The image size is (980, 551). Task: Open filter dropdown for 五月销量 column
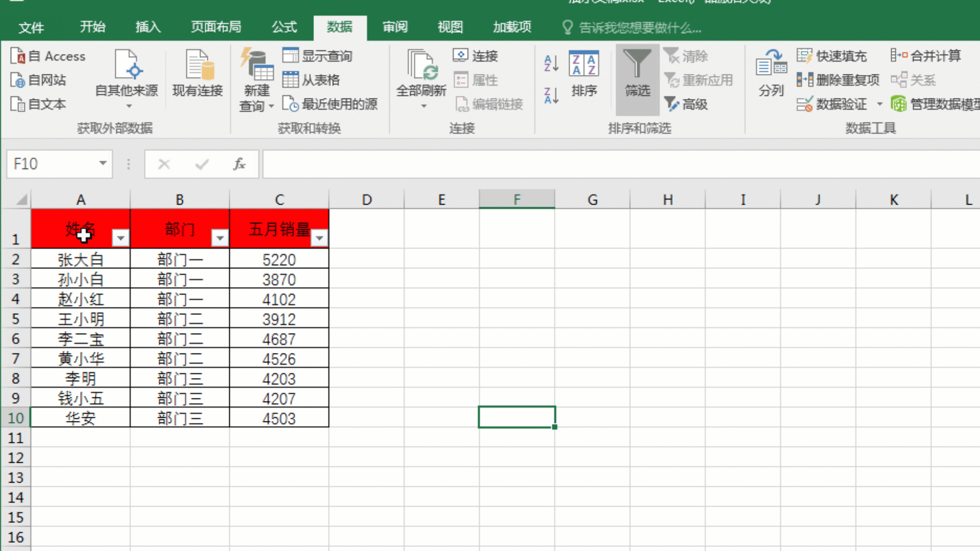tap(320, 238)
